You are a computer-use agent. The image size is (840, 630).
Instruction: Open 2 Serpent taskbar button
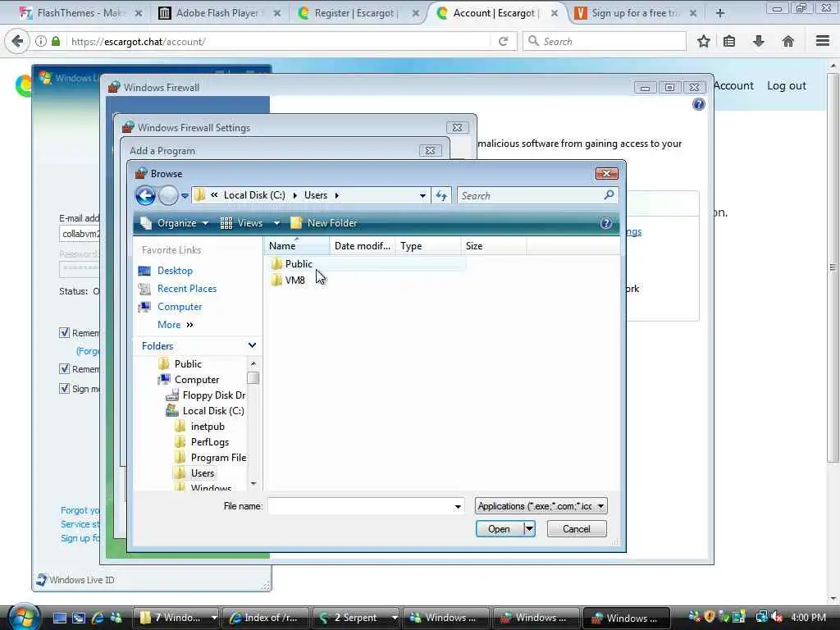coord(356,618)
